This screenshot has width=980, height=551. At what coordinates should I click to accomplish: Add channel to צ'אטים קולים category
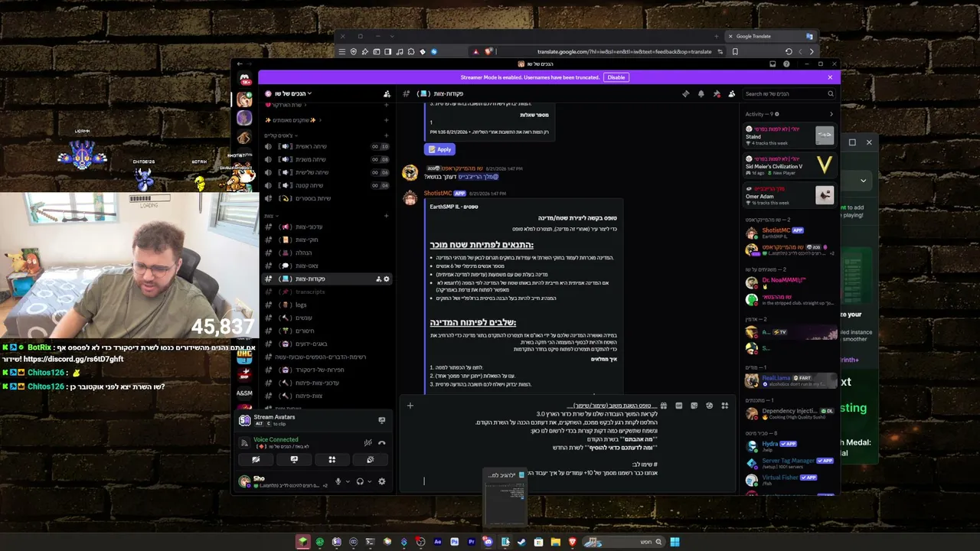coord(386,135)
